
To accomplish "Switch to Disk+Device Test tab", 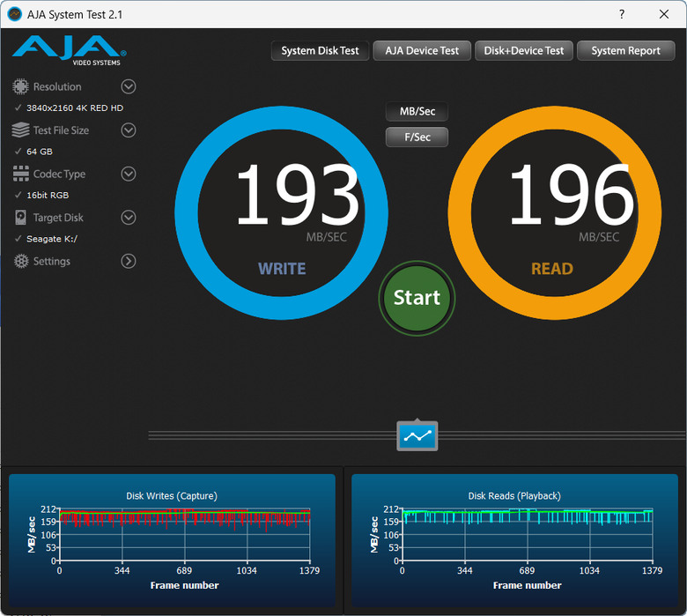I will (523, 51).
